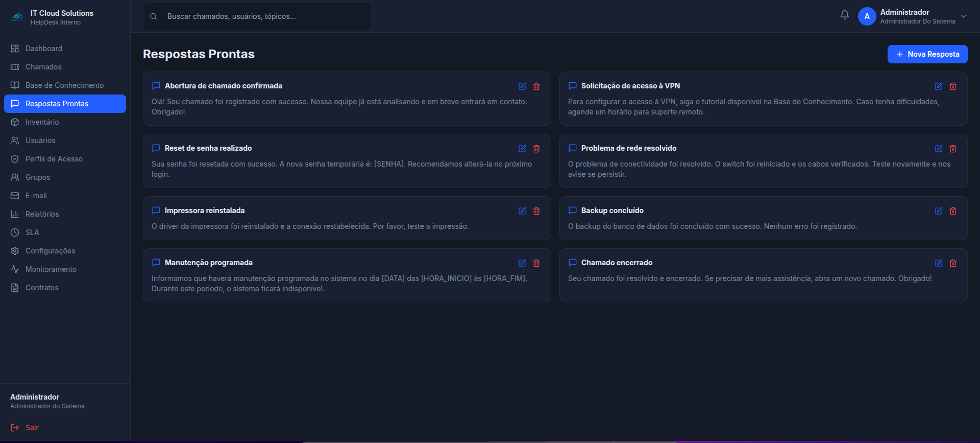Image resolution: width=980 pixels, height=443 pixels.
Task: Focus the 'Buscar chamados' search field
Action: tap(257, 16)
